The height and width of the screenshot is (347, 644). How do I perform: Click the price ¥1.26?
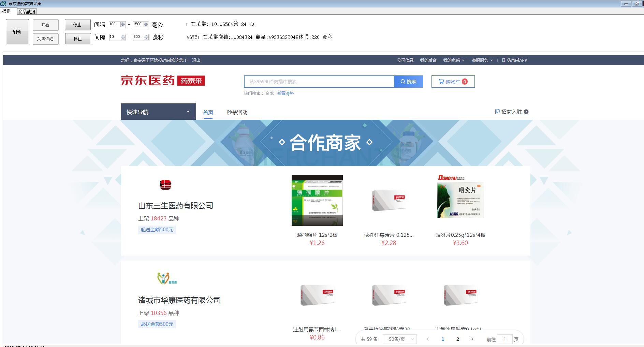[317, 243]
